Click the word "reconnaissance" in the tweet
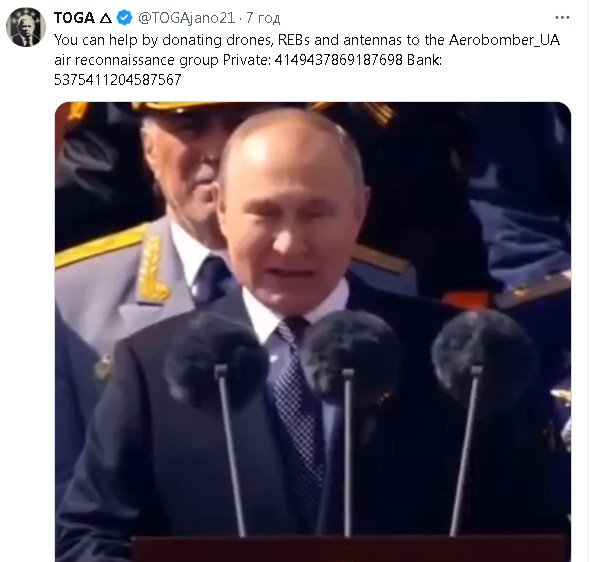591x562 pixels. (124, 60)
